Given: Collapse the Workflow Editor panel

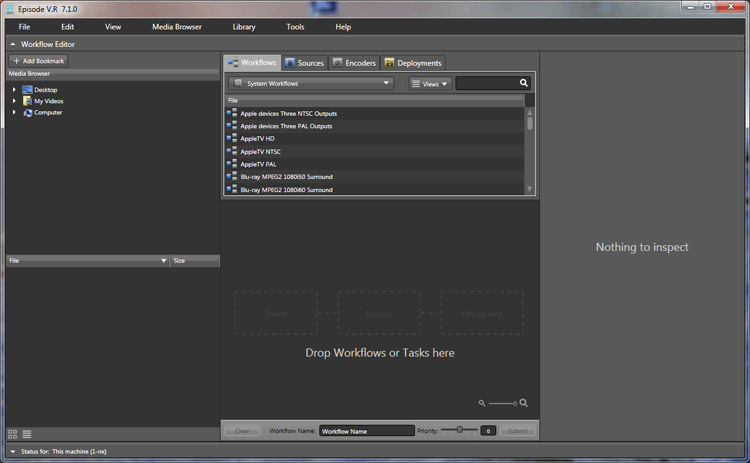Looking at the screenshot, I should pos(13,44).
